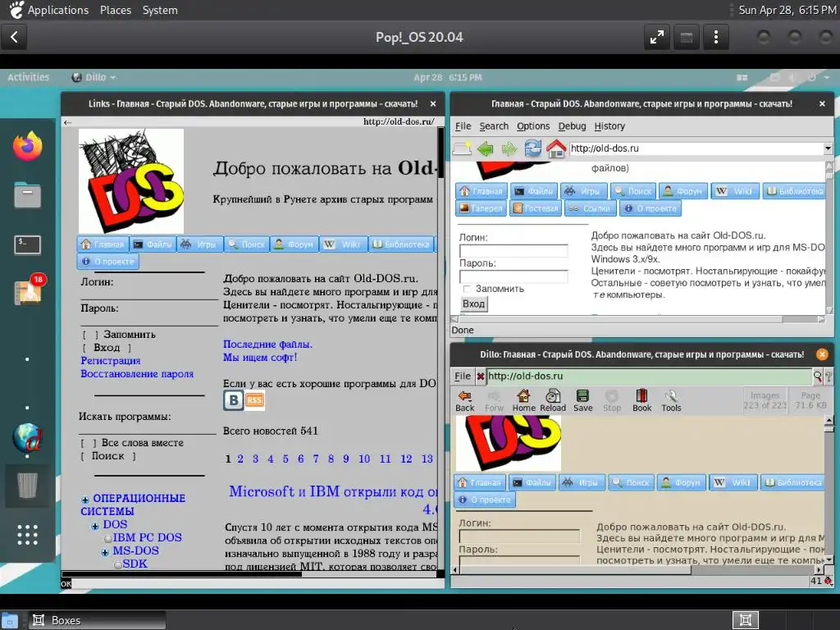Screen dimensions: 840x630
Task: Open Firefox from the dock
Action: pos(28,146)
